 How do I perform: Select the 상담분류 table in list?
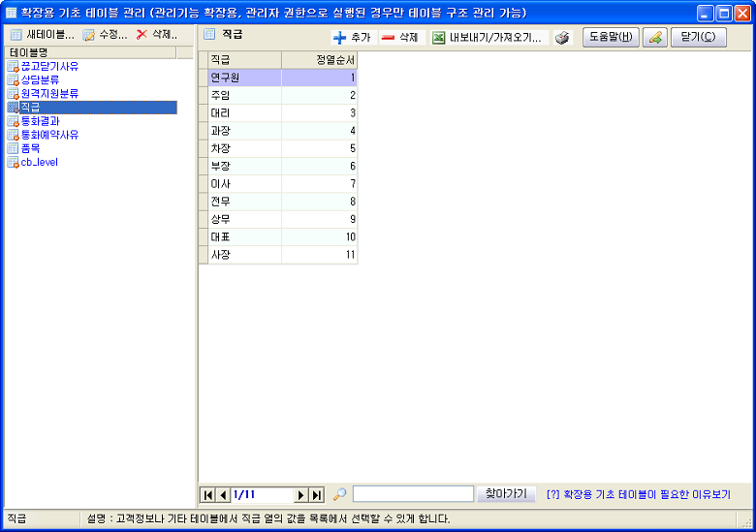(40, 79)
